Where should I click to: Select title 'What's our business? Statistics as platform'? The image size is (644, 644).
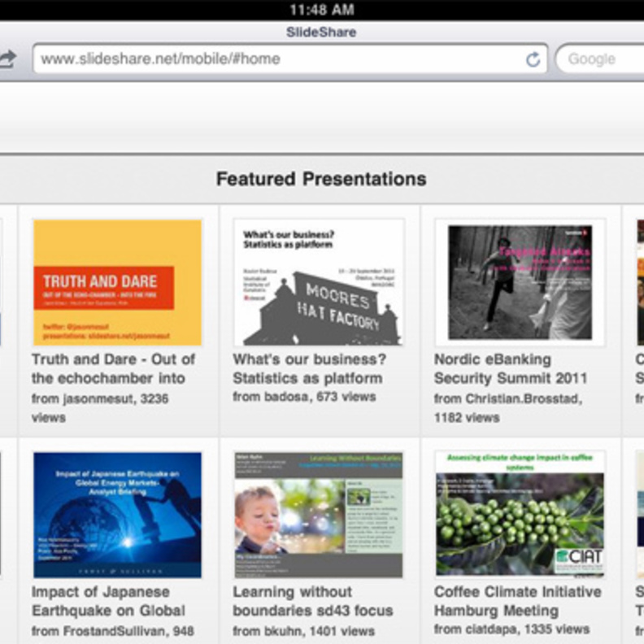coord(310,368)
